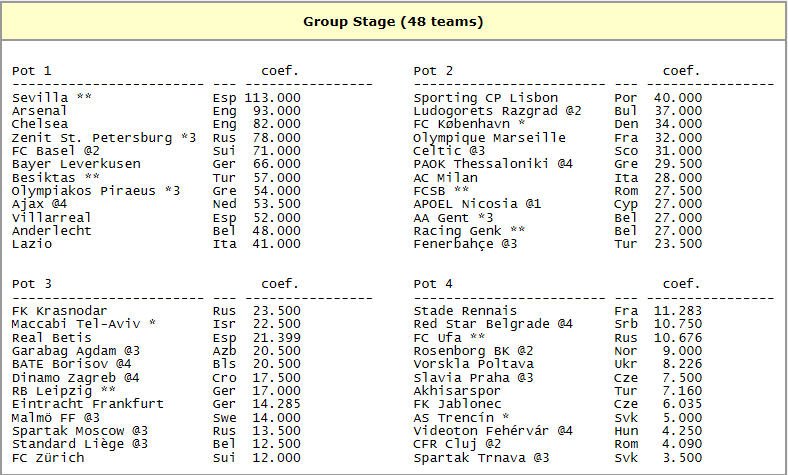Screen dimensions: 788x475
Task: Click the Villarreal team name
Action: (x=52, y=217)
